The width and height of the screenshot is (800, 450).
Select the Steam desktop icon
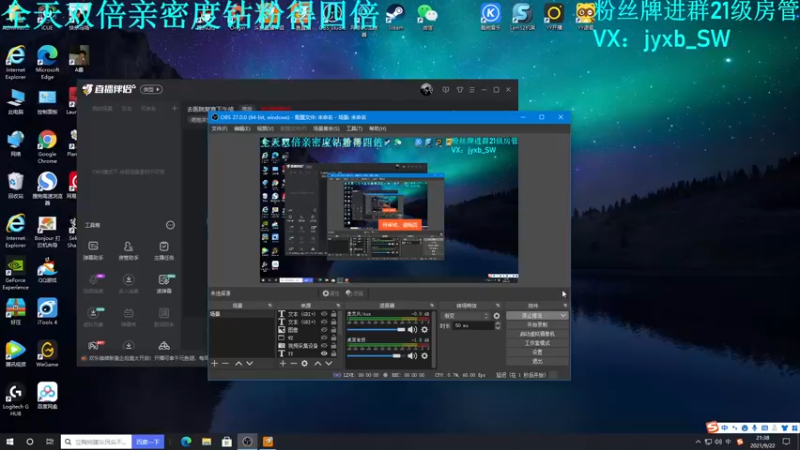pyautogui.click(x=395, y=16)
